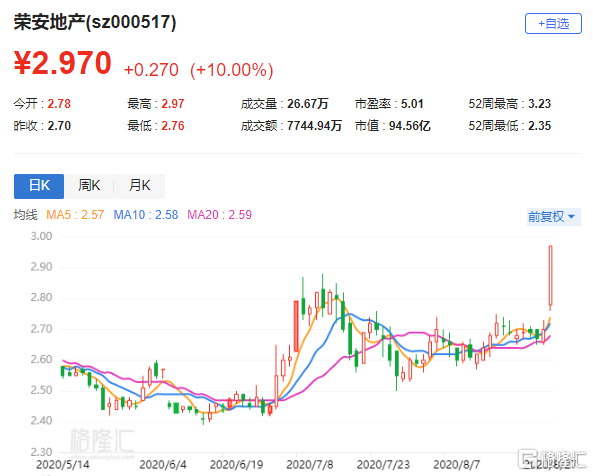Open the 前复权 adjustment dropdown
This screenshot has height=476, width=593.
[553, 217]
